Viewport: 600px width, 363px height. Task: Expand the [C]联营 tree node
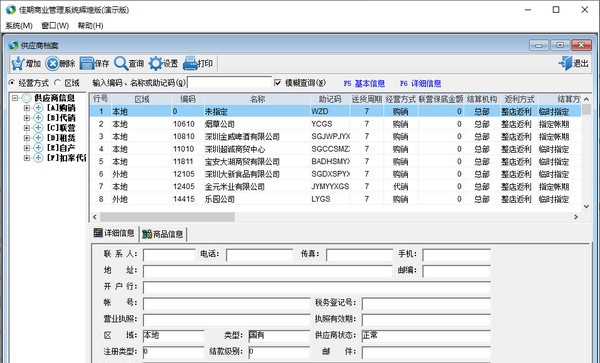click(27, 128)
